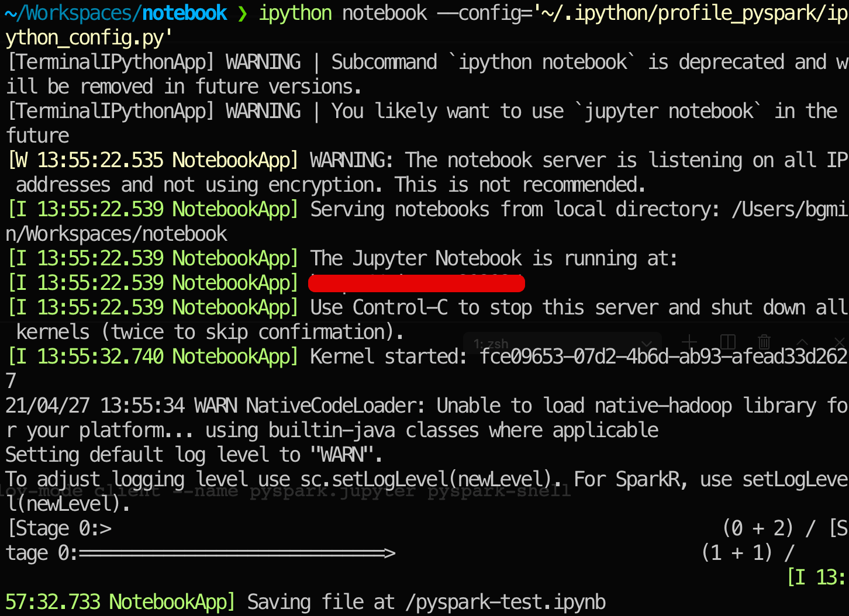
Task: Click the faint trash icon to kill terminal
Action: (764, 342)
